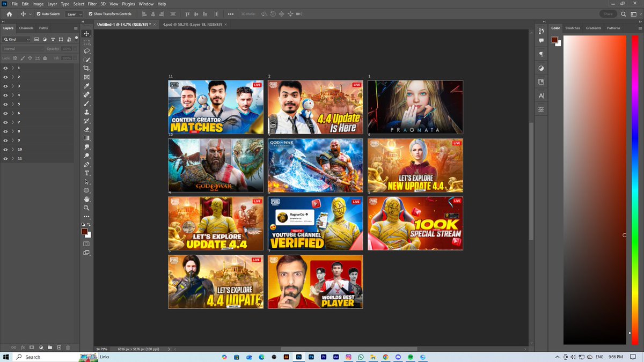This screenshot has width=644, height=362.
Task: Hide layer 8 with its eye icon
Action: pos(5,131)
